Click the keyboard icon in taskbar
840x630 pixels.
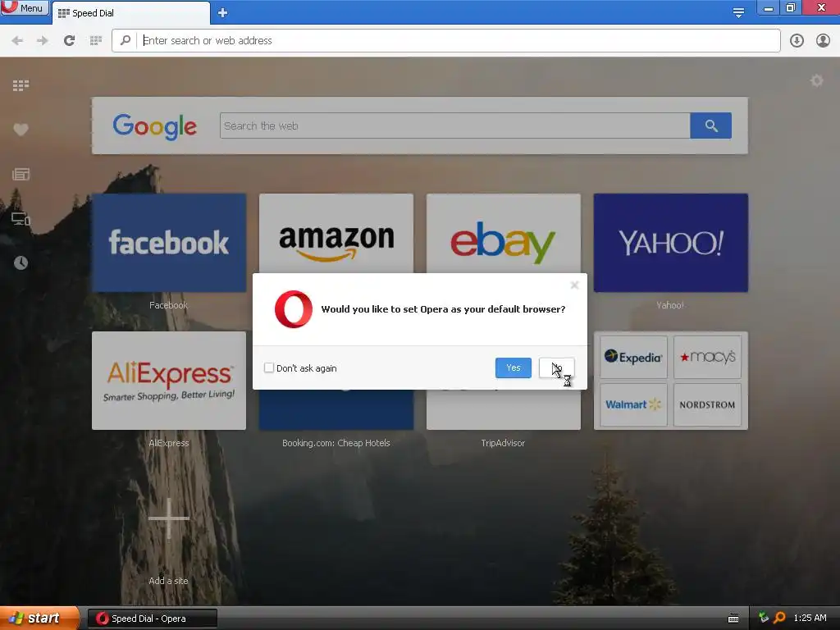[733, 619]
